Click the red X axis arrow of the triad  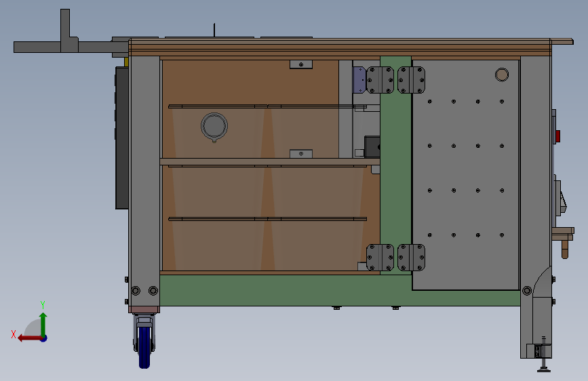point(29,338)
